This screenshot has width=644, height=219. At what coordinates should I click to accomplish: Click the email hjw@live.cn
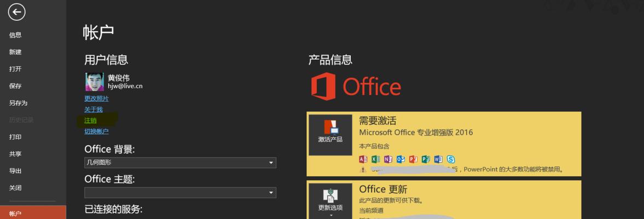coord(125,87)
